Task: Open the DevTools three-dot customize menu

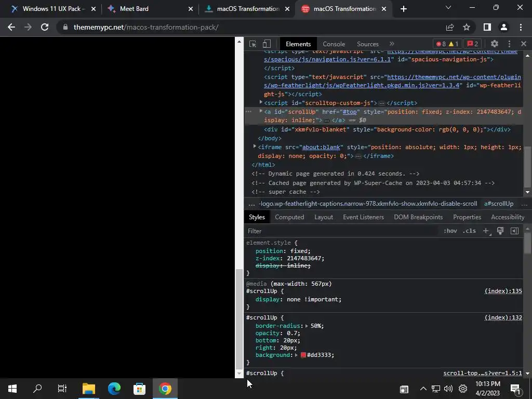Action: click(509, 44)
